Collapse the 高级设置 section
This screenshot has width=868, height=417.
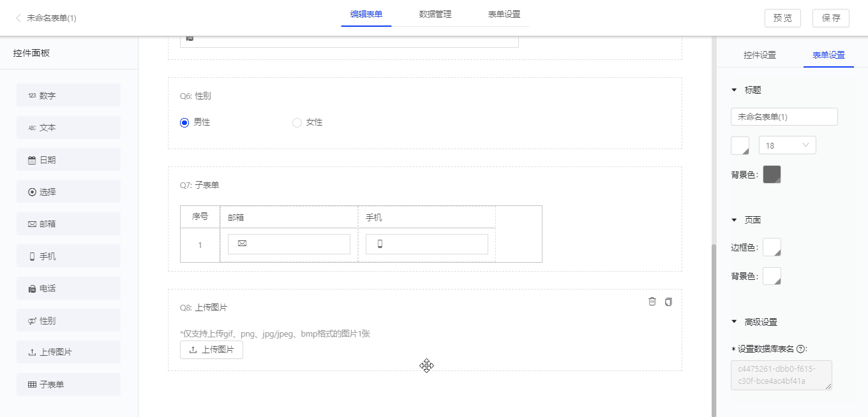click(x=733, y=321)
